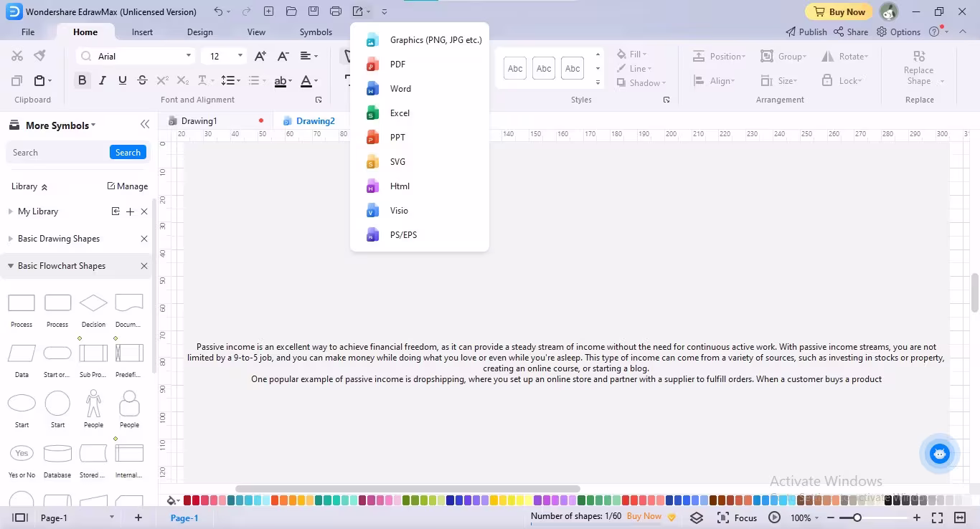980x529 pixels.
Task: Open the font color dropdown arrow
Action: [316, 81]
